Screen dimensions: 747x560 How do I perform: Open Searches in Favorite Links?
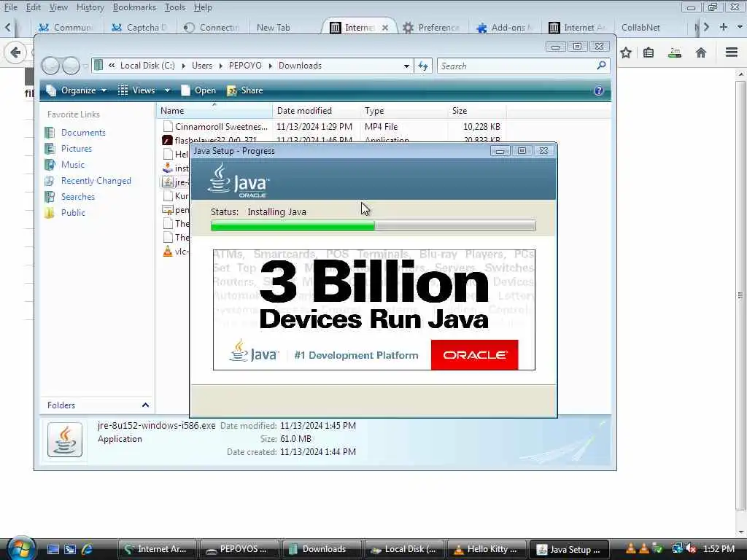coord(77,197)
